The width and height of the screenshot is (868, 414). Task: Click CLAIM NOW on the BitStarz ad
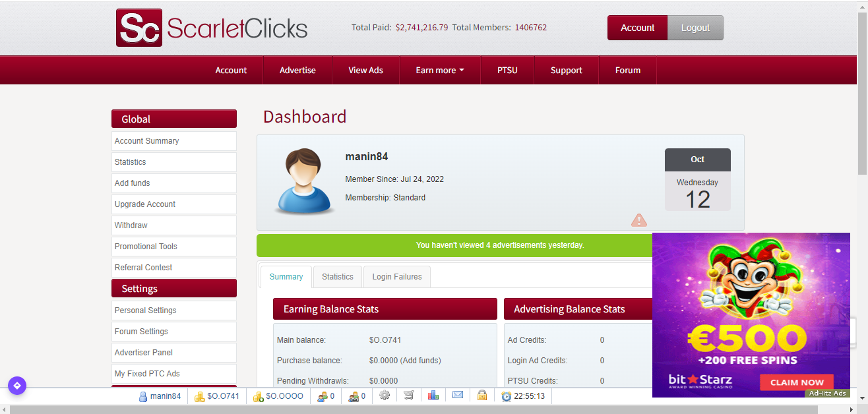click(797, 382)
